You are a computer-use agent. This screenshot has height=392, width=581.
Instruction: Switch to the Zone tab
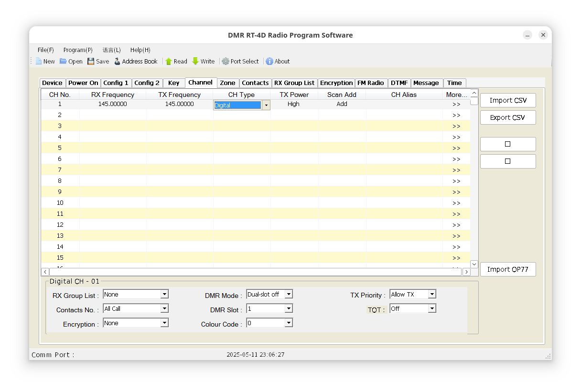click(228, 83)
